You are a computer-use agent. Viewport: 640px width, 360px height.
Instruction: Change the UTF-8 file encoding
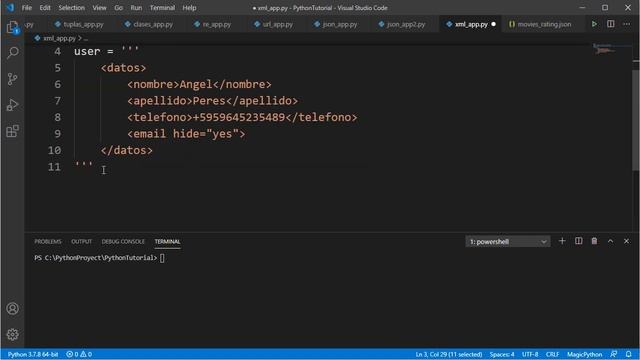[530, 354]
